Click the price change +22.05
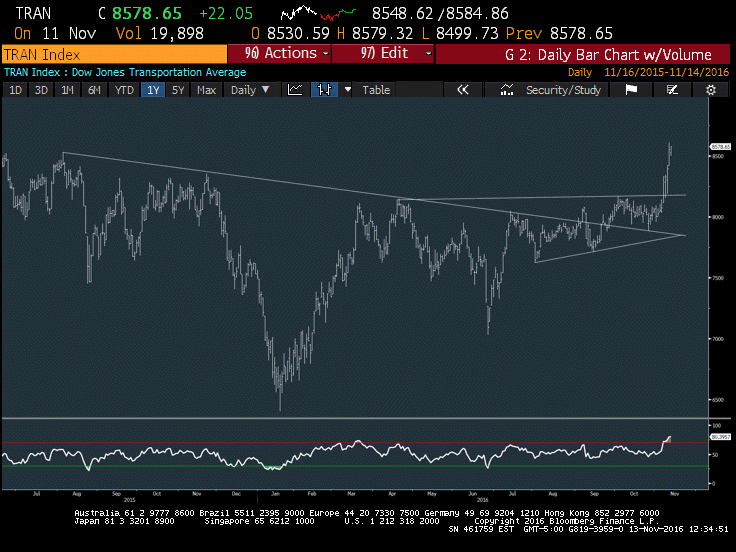 (226, 13)
